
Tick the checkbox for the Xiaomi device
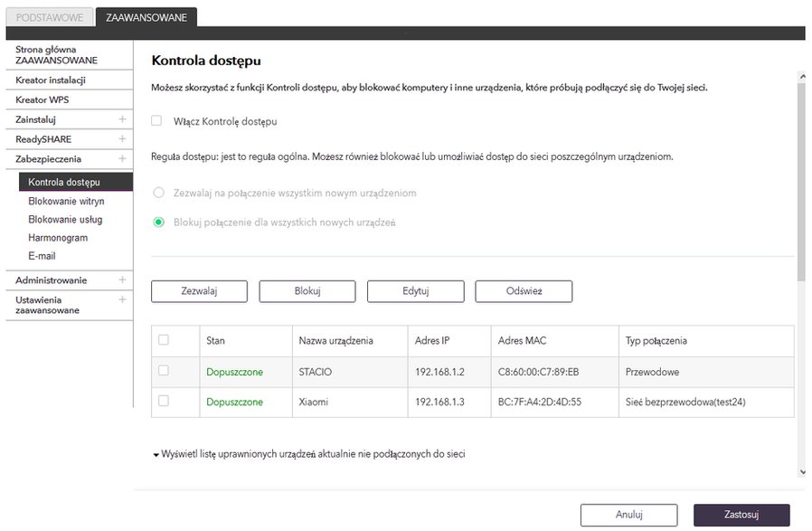tap(164, 401)
